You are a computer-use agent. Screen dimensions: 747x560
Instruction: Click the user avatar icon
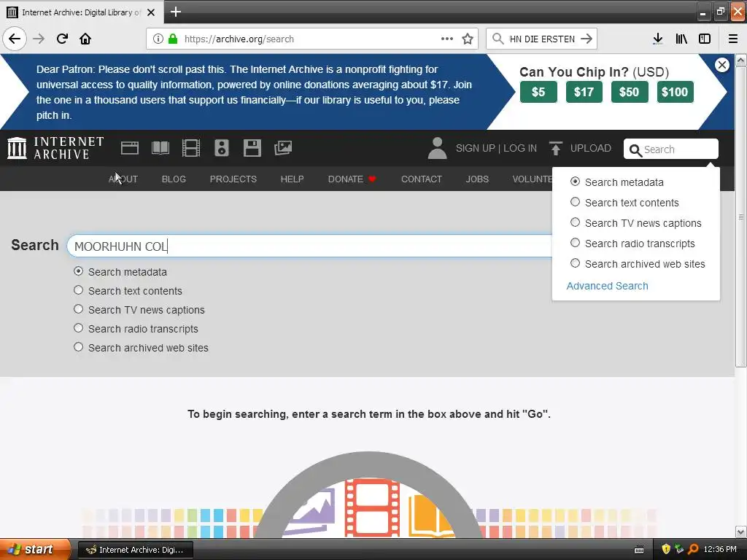click(437, 148)
